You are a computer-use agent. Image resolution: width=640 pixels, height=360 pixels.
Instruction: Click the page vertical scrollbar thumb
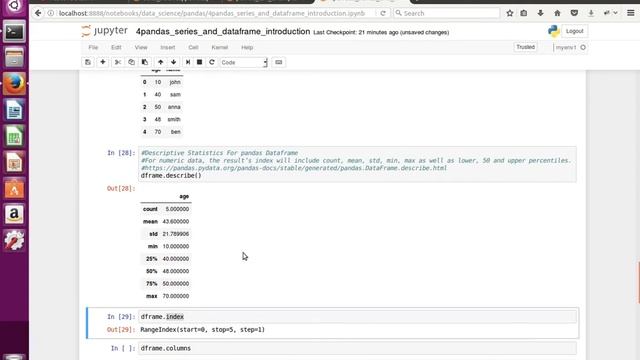(638, 282)
